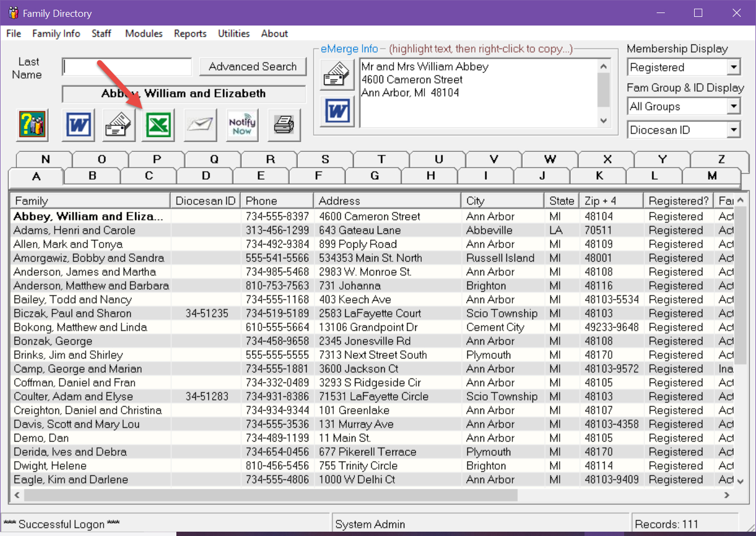756x536 pixels.
Task: Click the help icon with question mark
Action: 31,125
